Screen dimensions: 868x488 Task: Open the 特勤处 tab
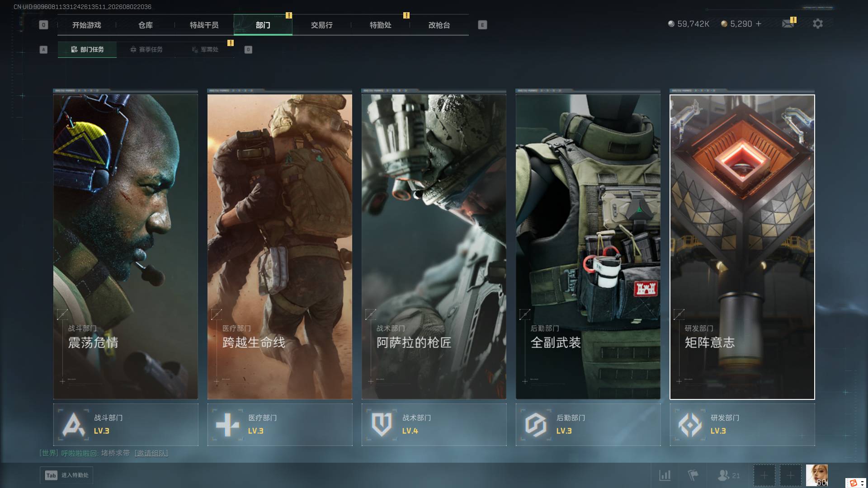tap(381, 25)
